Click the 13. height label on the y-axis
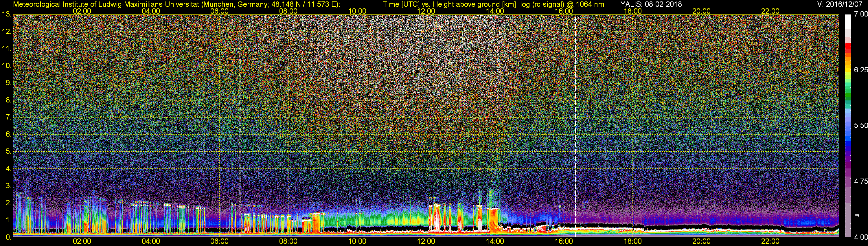 (6, 14)
